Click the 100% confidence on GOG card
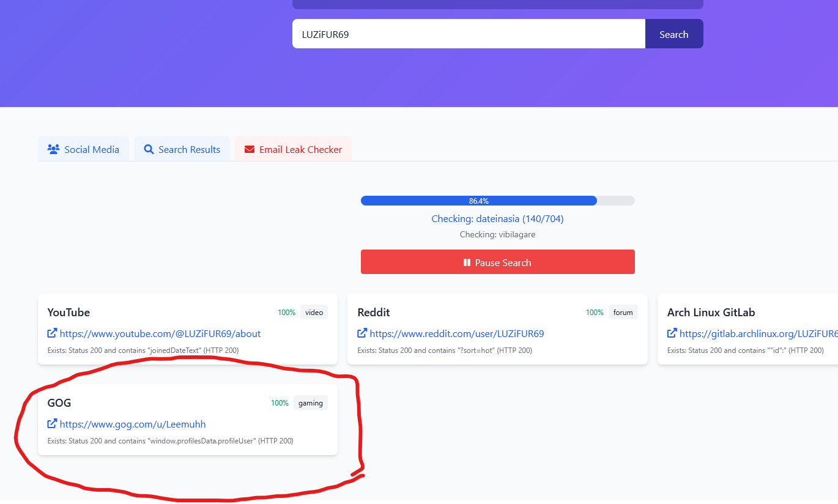Image resolution: width=838 pixels, height=504 pixels. (x=280, y=402)
